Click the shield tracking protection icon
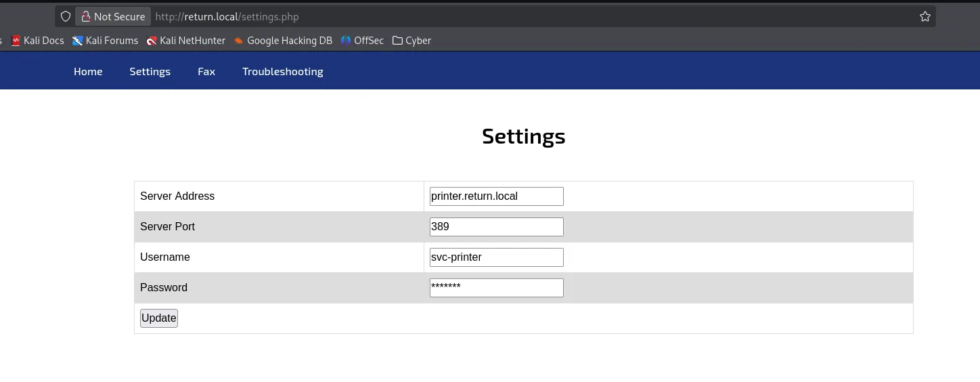 point(66,16)
